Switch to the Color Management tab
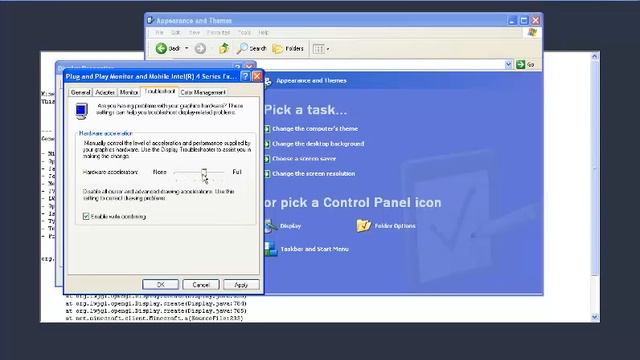This screenshot has width=640, height=360. [203, 93]
